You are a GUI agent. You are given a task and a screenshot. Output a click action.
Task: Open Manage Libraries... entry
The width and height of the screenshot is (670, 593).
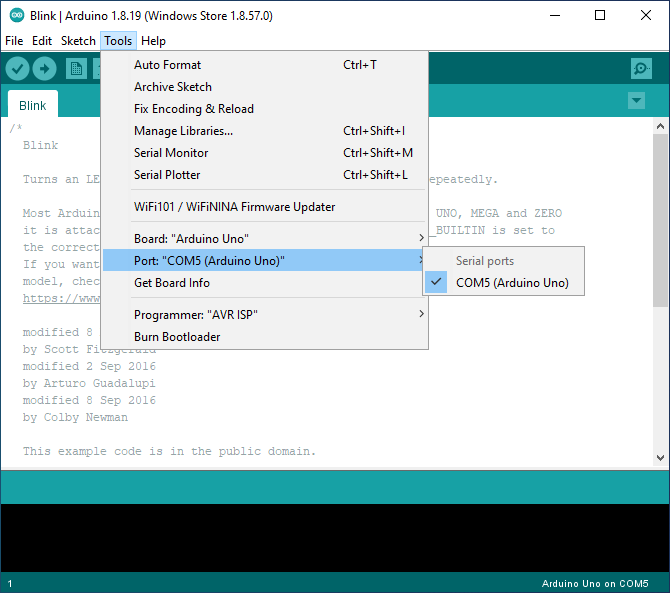[265, 131]
